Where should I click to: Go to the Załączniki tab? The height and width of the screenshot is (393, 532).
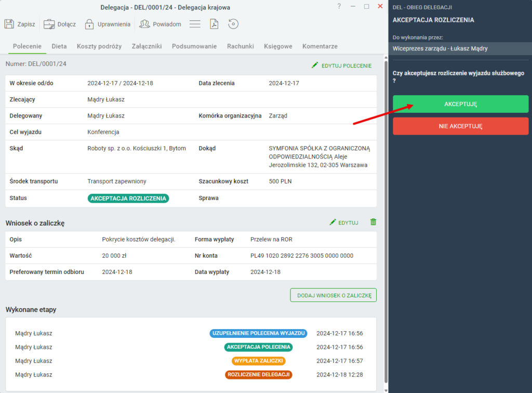click(x=147, y=46)
